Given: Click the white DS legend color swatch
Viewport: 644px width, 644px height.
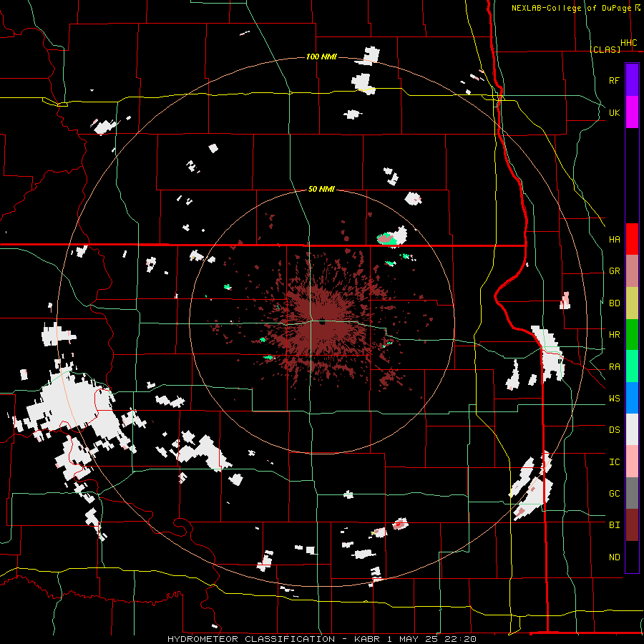Looking at the screenshot, I should [x=632, y=429].
